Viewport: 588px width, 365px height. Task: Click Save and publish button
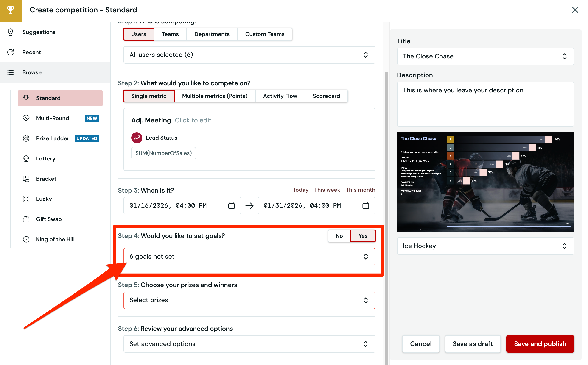click(540, 344)
